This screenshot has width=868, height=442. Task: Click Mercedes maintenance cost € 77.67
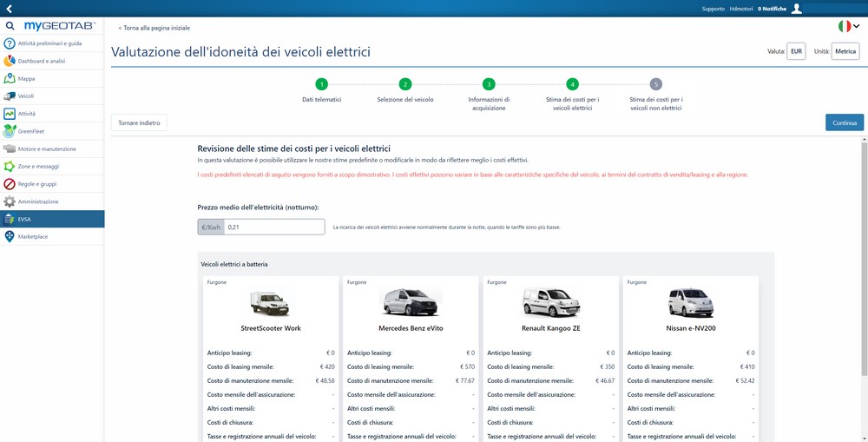click(x=465, y=380)
